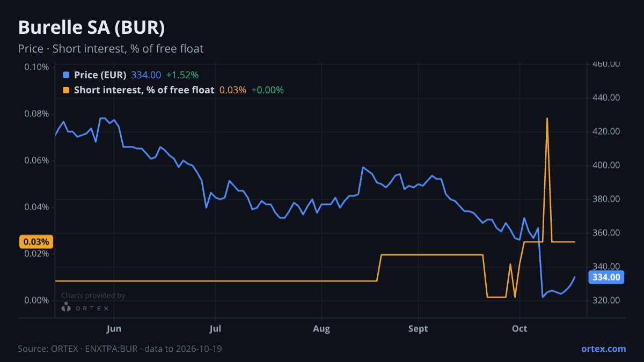Select the 'Price (EUR)' legend label

tap(100, 75)
